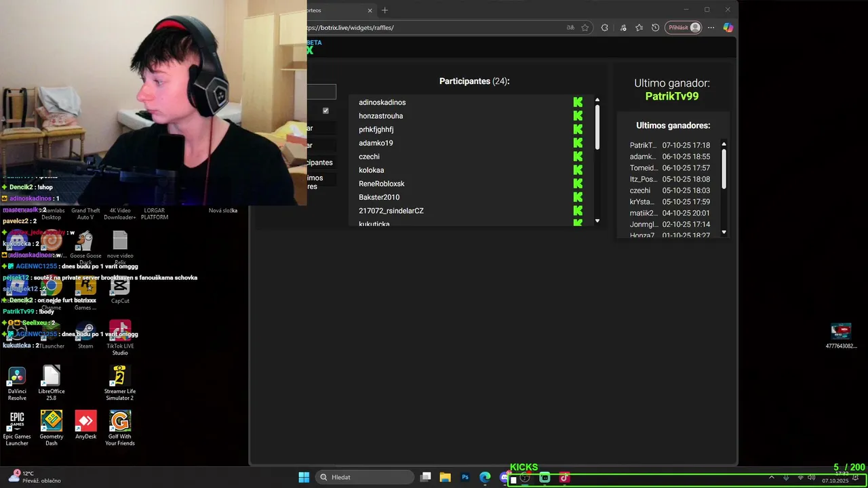Select participant ReneRobloxsk in the list

click(381, 184)
